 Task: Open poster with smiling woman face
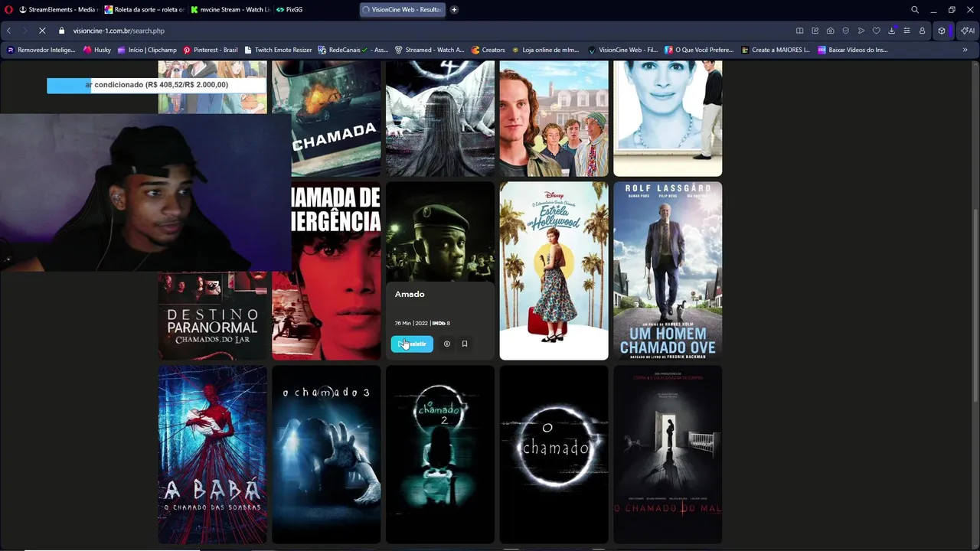coord(668,119)
